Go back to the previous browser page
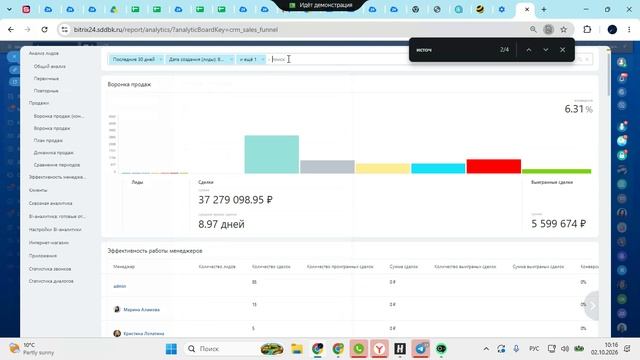 [11, 29]
